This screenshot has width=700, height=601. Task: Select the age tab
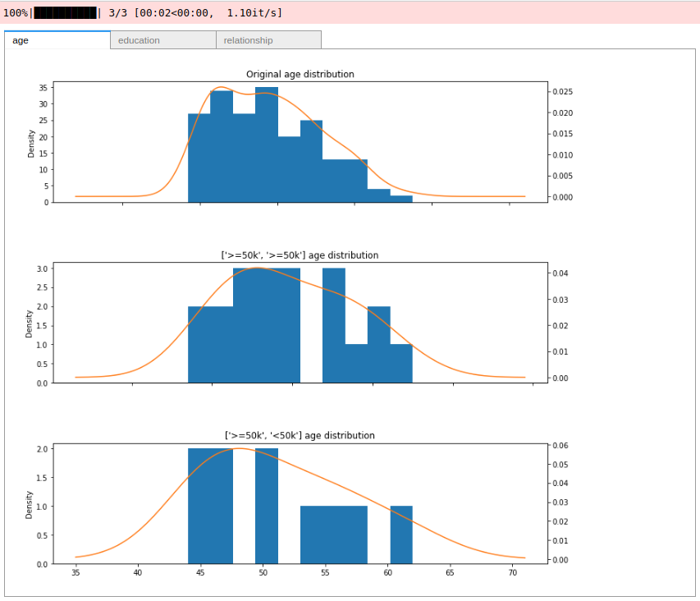[57, 40]
